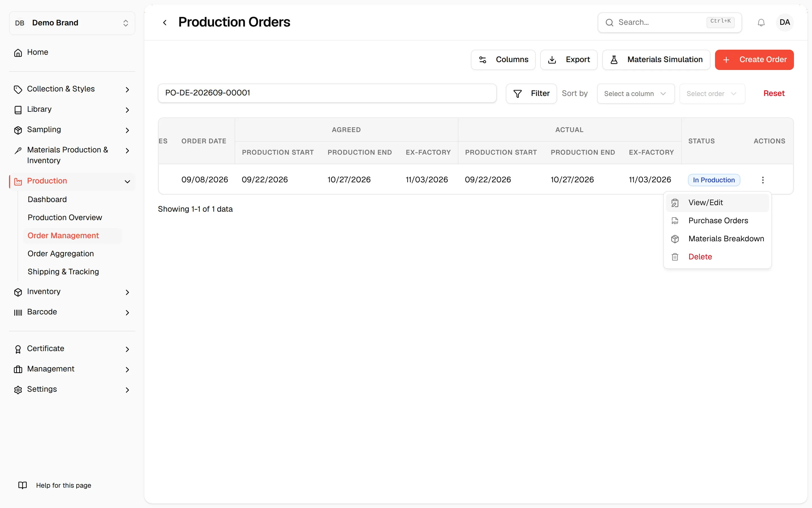The image size is (812, 508).
Task: Click the Help book icon in the sidebar footer
Action: [x=23, y=485]
